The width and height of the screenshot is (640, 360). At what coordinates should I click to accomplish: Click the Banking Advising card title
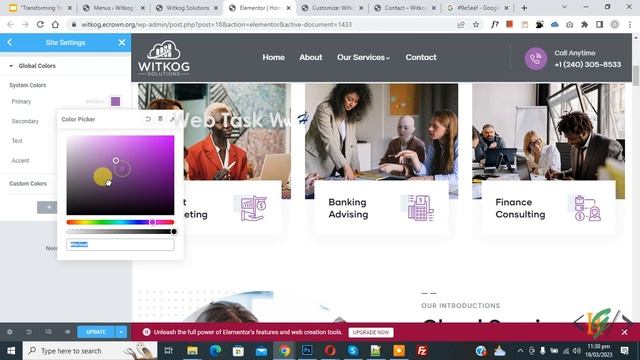coord(348,208)
